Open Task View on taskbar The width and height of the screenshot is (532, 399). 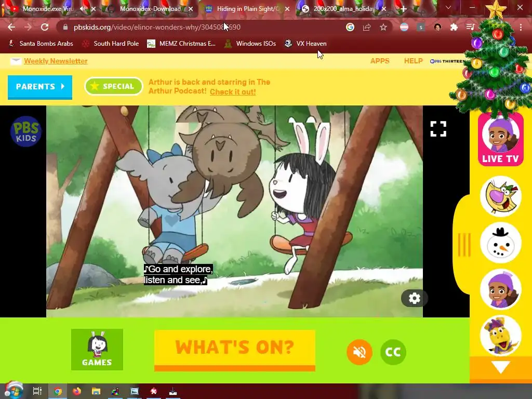37,391
